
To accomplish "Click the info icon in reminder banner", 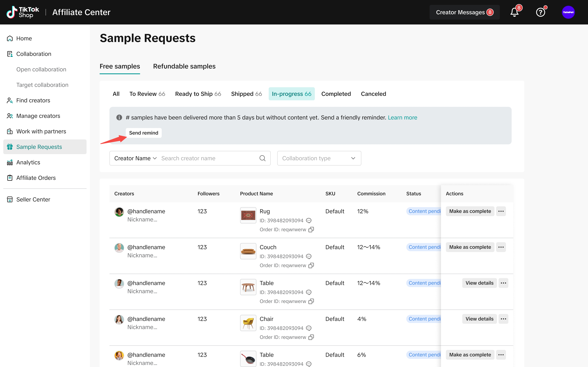I will pos(119,117).
